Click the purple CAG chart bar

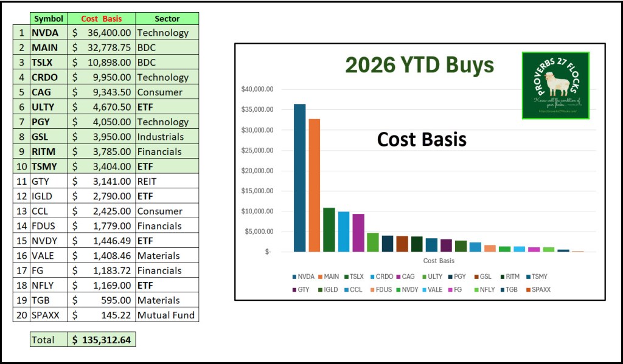pyautogui.click(x=358, y=232)
